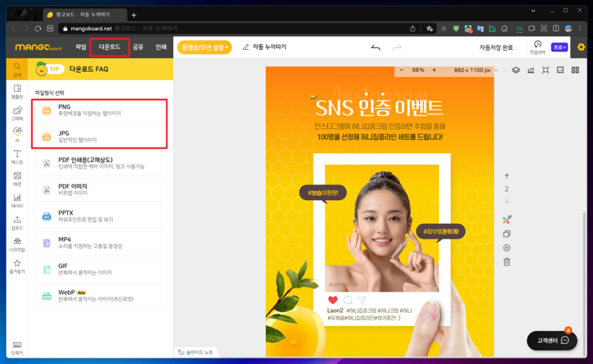593x364 pixels.
Task: Choose PDF 이미지 format
Action: pyautogui.click(x=98, y=190)
